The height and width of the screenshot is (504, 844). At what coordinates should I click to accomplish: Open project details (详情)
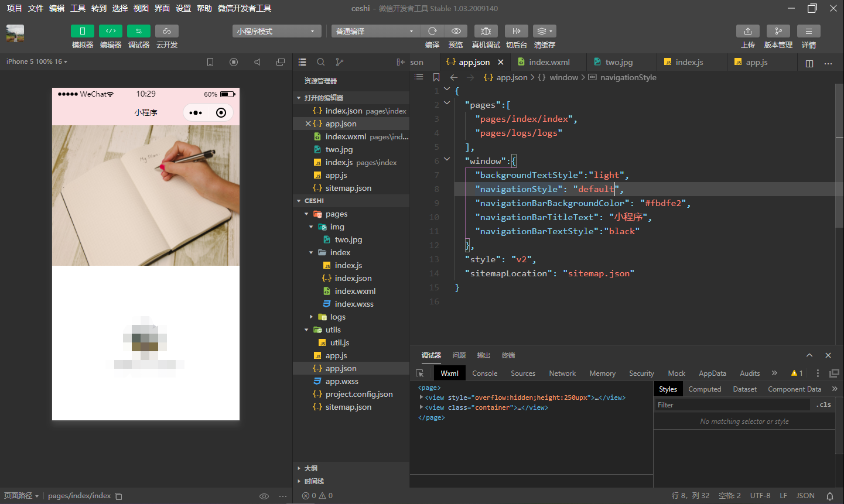(x=809, y=31)
